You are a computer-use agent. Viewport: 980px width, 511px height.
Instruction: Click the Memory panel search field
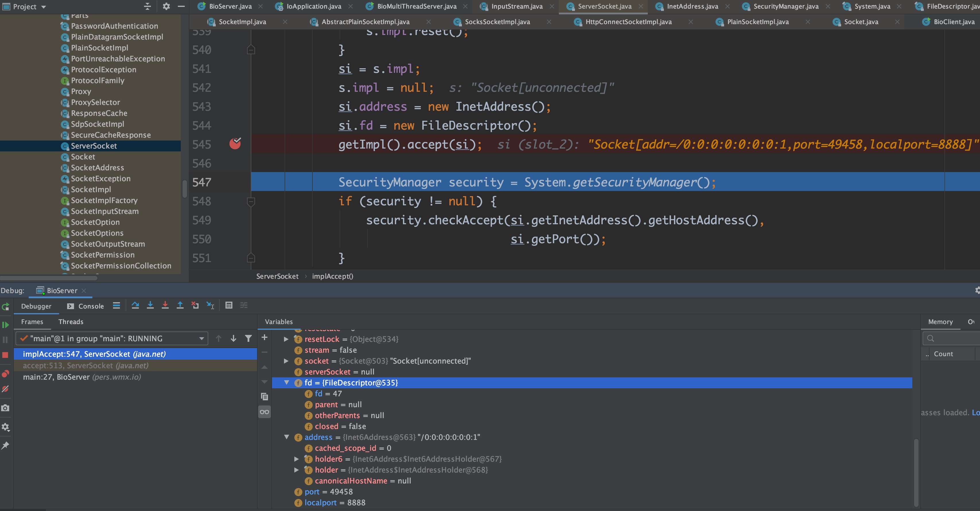[x=955, y=338]
